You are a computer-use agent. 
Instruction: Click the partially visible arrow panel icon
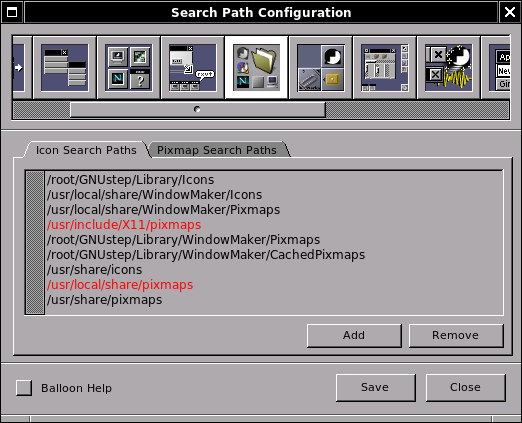point(22,68)
